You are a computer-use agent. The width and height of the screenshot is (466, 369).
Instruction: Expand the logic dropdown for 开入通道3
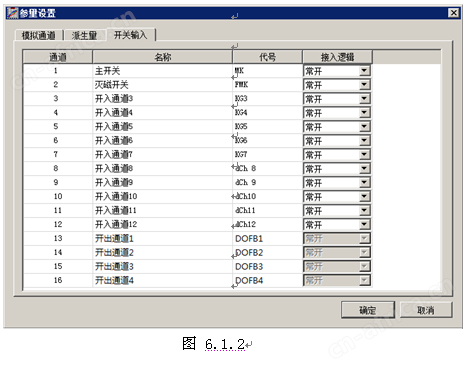pyautogui.click(x=364, y=99)
